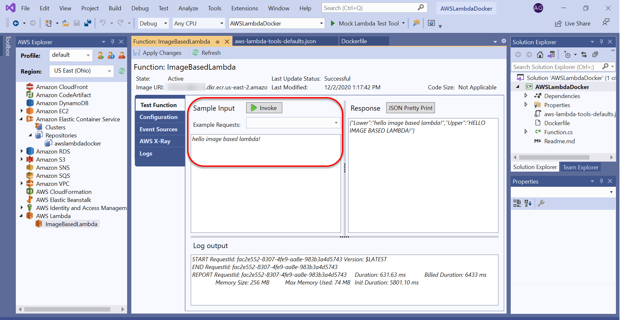Click Solution Explorer horizontal scrollbar
This screenshot has height=320, width=644.
coord(554,157)
